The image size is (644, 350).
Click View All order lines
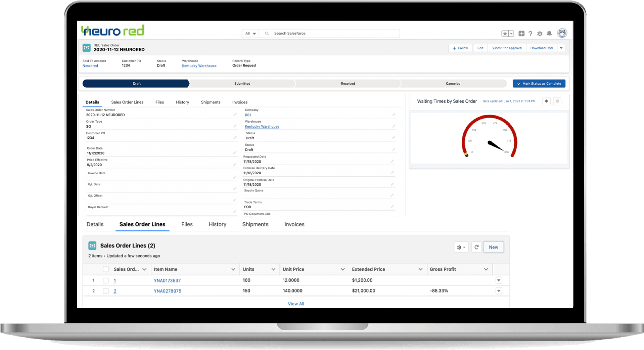point(296,304)
